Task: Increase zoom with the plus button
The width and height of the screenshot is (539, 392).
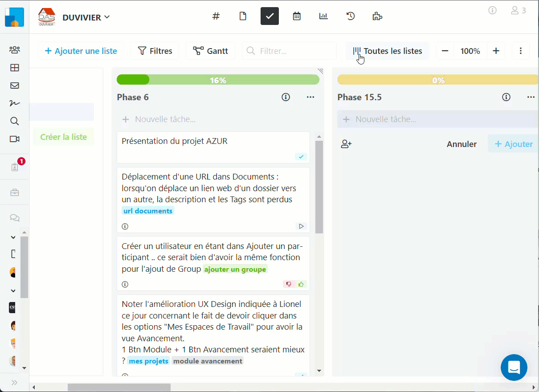Action: click(x=496, y=51)
